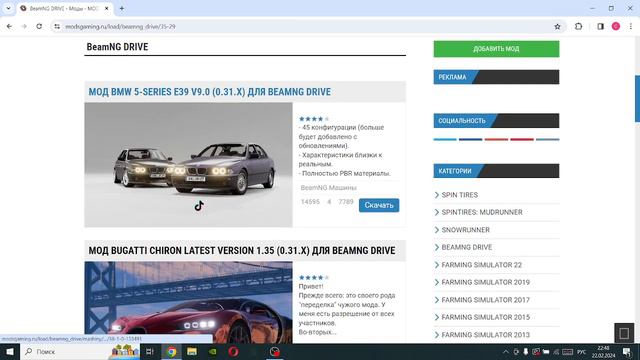The width and height of the screenshot is (640, 360).
Task: Open the Chrome profile avatar
Action: tap(616, 26)
